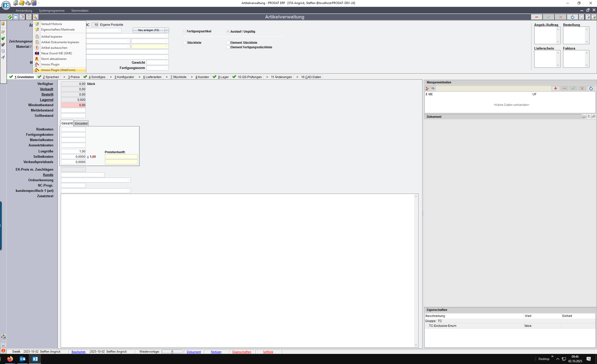The width and height of the screenshot is (597, 364).
Task: Click the shopping cart quick access icon
Action: tap(16, 3)
